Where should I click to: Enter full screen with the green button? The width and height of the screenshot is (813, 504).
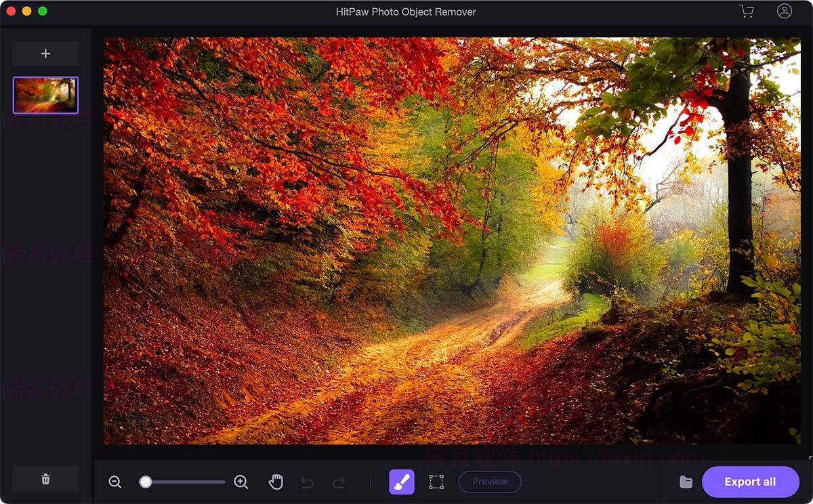click(43, 11)
